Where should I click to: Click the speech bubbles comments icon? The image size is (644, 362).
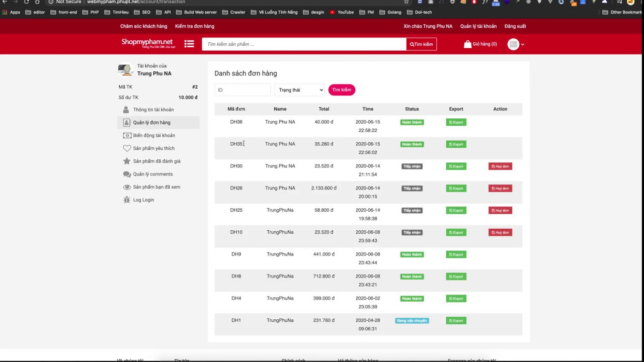[x=127, y=174]
